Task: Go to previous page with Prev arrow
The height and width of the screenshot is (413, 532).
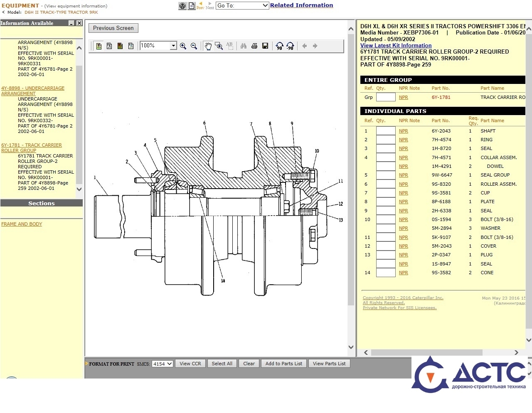Action: click(200, 5)
